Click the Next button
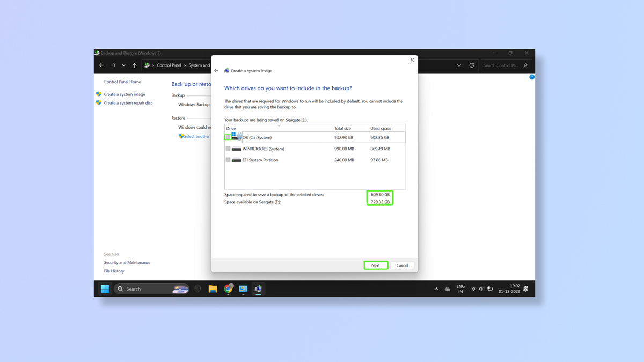This screenshot has height=362, width=644. click(376, 265)
